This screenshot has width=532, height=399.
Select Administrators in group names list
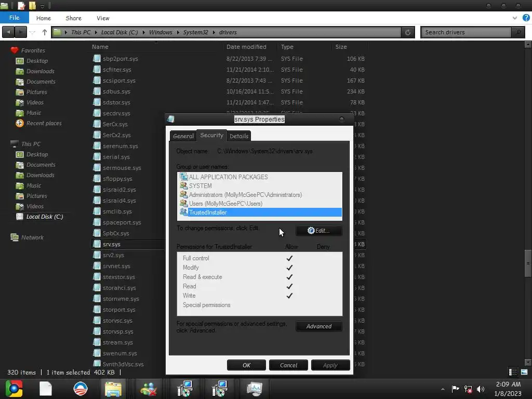click(260, 195)
